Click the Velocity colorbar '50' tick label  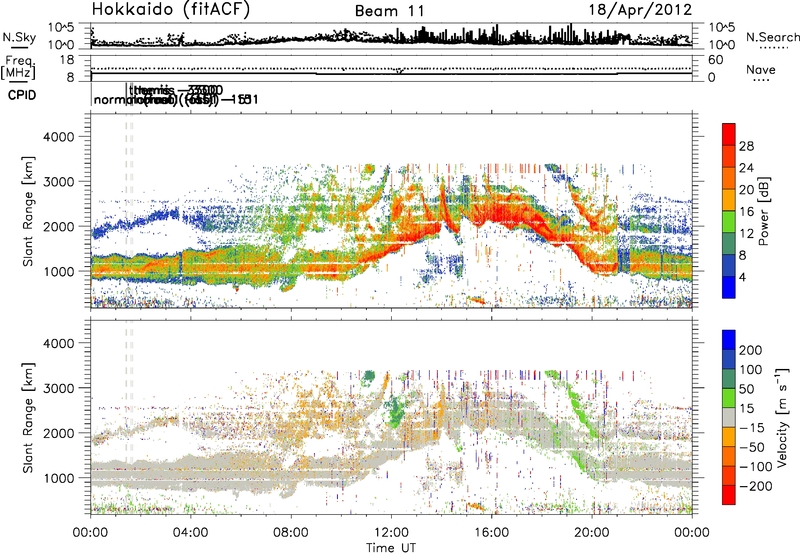(746, 389)
